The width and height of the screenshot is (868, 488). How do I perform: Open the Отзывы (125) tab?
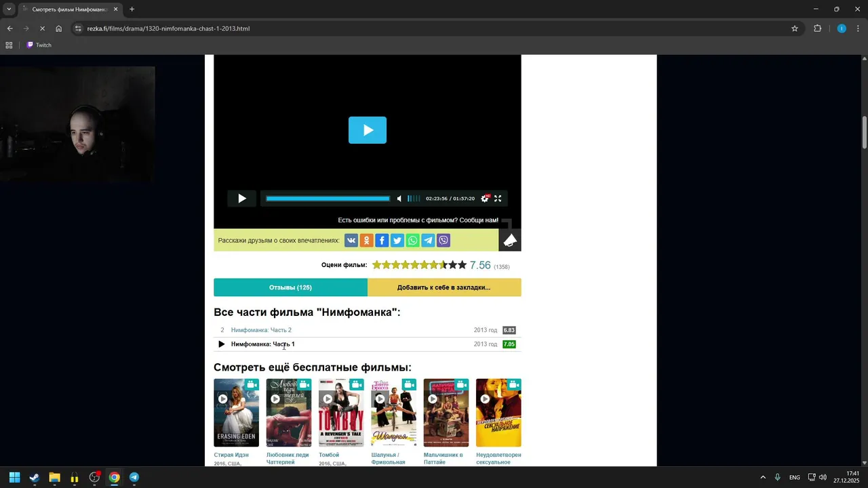(x=290, y=287)
